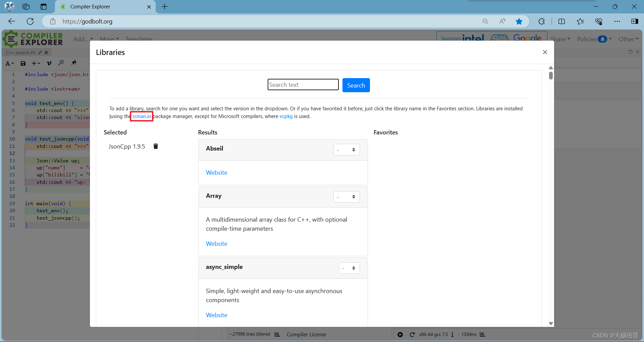Show compiler info icon next to gcc 7.5
The height and width of the screenshot is (342, 644).
click(x=452, y=335)
